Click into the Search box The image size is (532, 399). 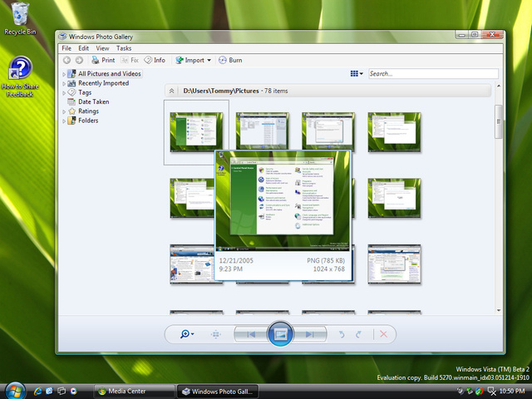[433, 74]
